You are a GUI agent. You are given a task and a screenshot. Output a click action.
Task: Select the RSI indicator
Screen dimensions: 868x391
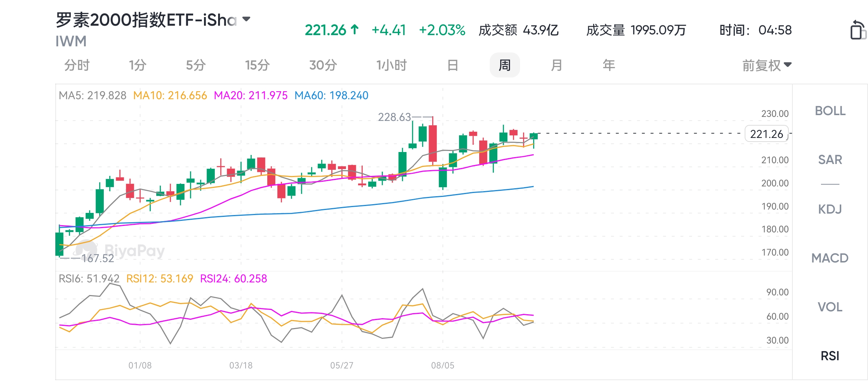point(830,356)
